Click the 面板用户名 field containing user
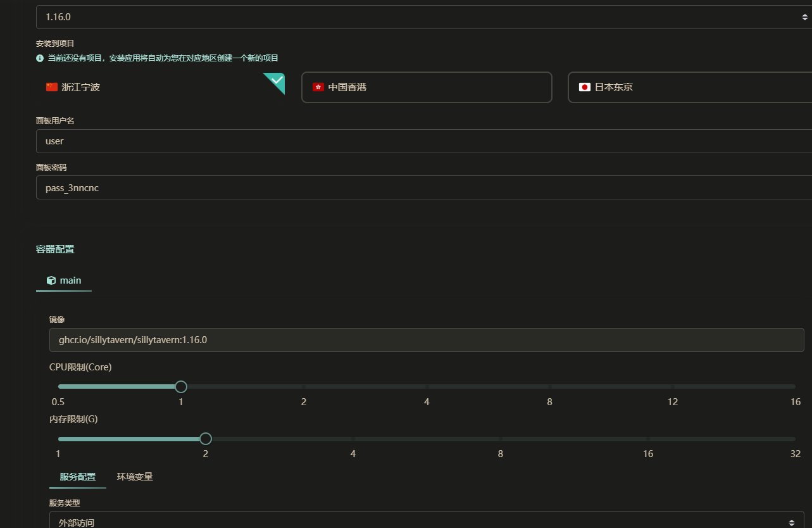Viewport: 812px width, 528px height. coord(423,141)
